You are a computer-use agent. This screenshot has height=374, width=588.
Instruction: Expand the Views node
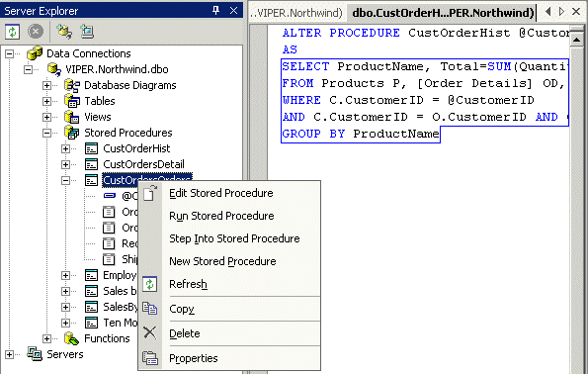coord(46,117)
